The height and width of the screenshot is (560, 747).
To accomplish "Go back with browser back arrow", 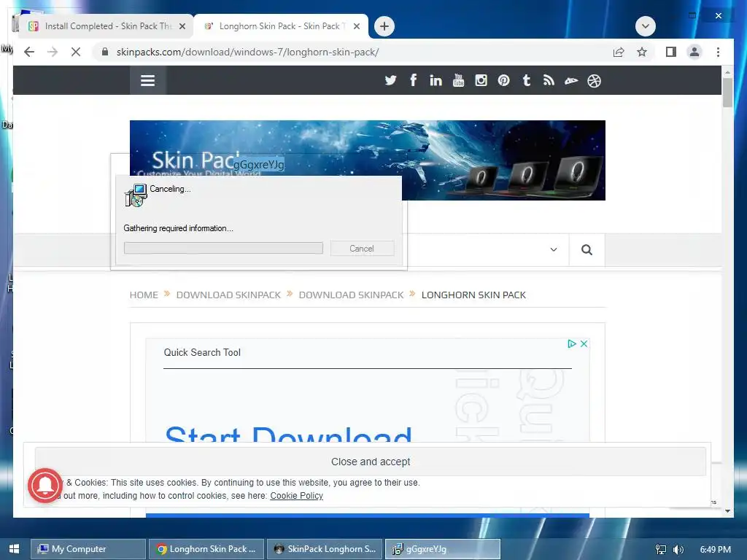I will 29,52.
